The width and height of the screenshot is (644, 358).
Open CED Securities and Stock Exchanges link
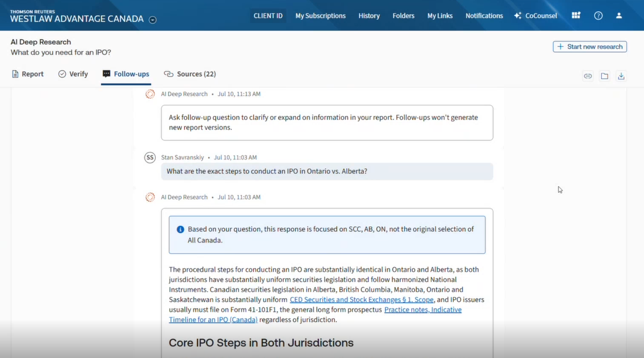pos(362,300)
